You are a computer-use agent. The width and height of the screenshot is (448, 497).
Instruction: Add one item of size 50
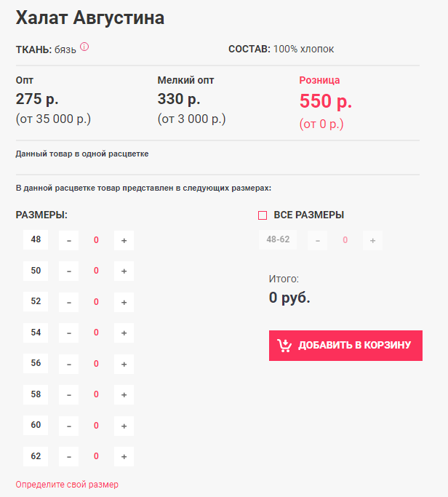(x=124, y=271)
